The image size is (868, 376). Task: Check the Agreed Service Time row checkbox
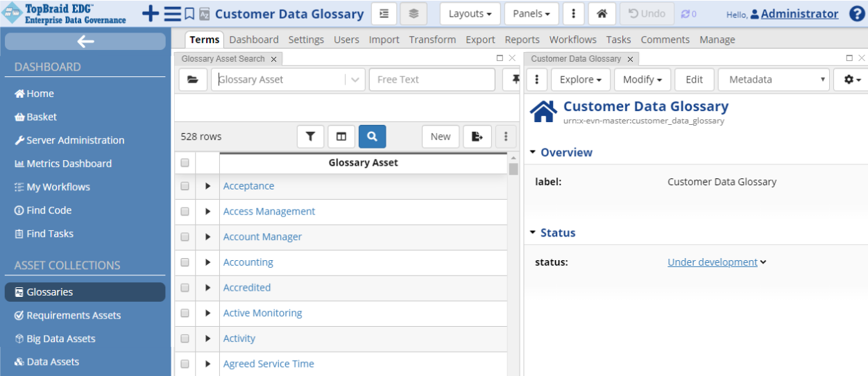pyautogui.click(x=185, y=364)
